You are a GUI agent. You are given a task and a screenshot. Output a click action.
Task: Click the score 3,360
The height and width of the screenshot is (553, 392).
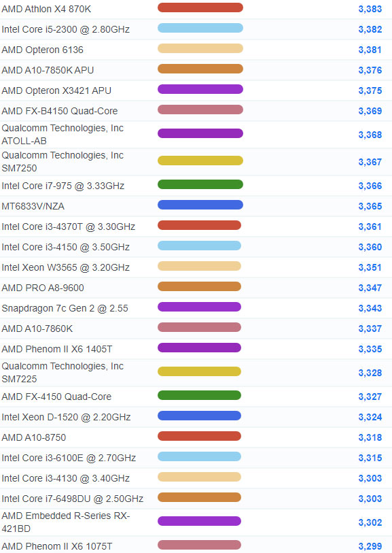pyautogui.click(x=370, y=247)
